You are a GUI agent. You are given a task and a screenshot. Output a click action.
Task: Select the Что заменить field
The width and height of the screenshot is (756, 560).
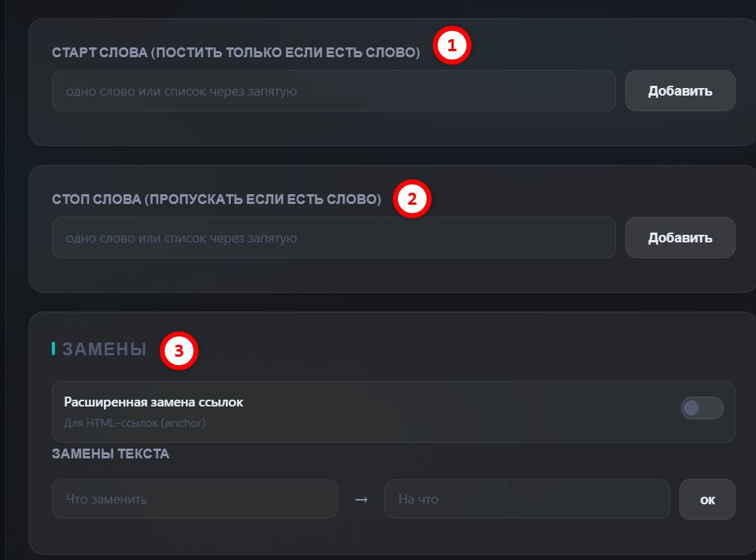coord(195,499)
